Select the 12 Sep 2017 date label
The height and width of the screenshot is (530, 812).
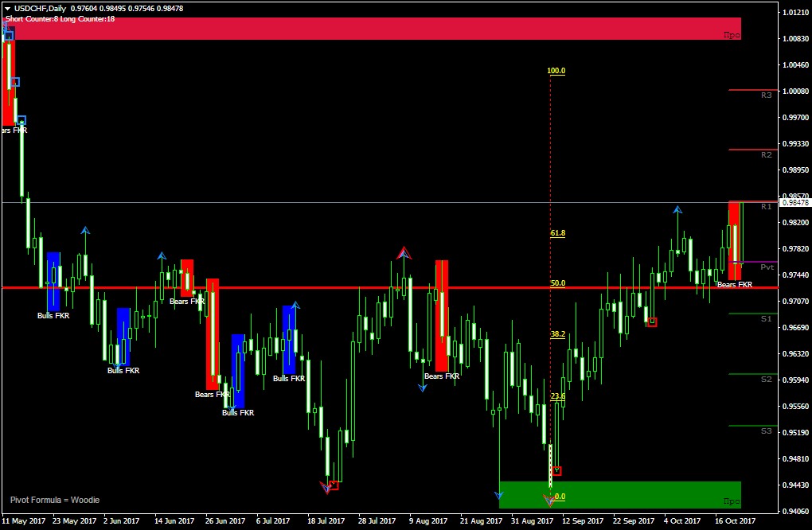click(583, 520)
